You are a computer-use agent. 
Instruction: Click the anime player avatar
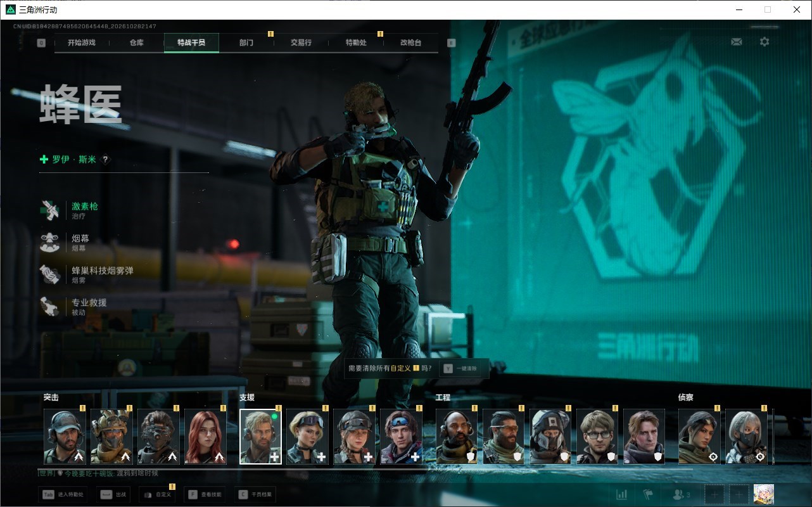pos(763,494)
